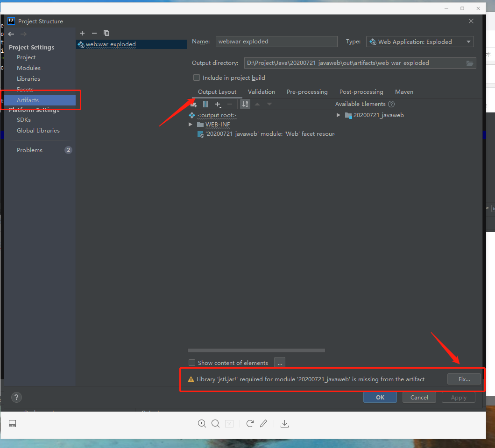Enable Include in project build
495x448 pixels.
[x=197, y=77]
